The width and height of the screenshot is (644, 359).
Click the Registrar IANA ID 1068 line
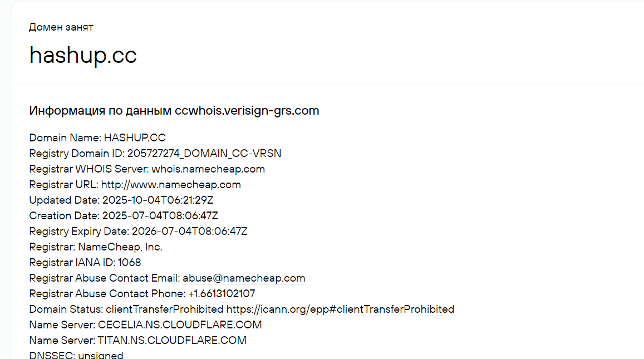coord(85,263)
